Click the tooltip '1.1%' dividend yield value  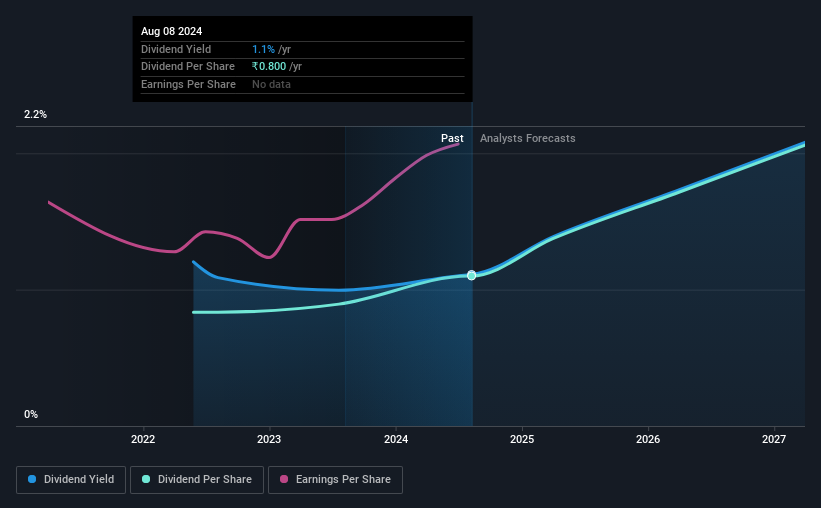(263, 49)
